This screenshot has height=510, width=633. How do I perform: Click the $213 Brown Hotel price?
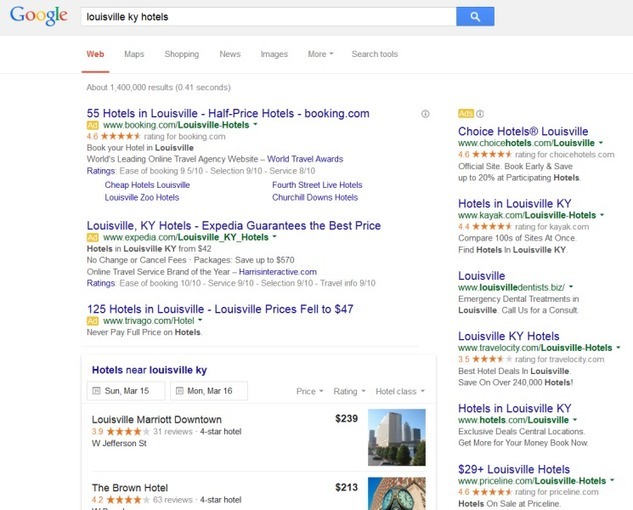pos(346,487)
